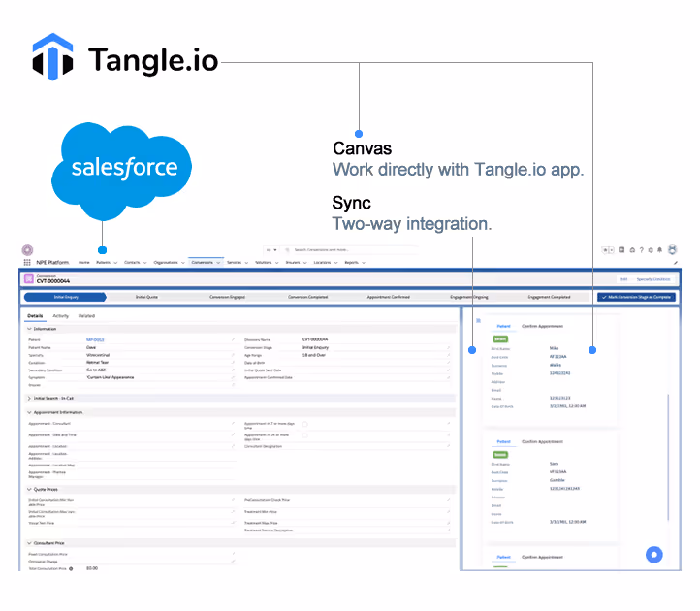700x611 pixels.
Task: Select the Initial Enquiry path stage
Action: pos(65,297)
